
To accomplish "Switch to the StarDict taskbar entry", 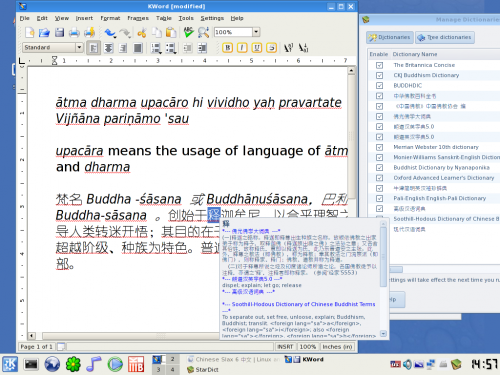I will coord(203,369).
